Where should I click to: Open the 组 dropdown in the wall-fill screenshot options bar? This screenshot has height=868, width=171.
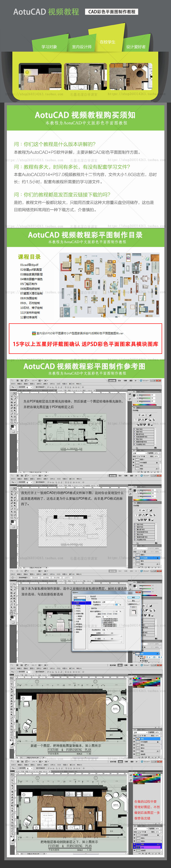click(29, 387)
